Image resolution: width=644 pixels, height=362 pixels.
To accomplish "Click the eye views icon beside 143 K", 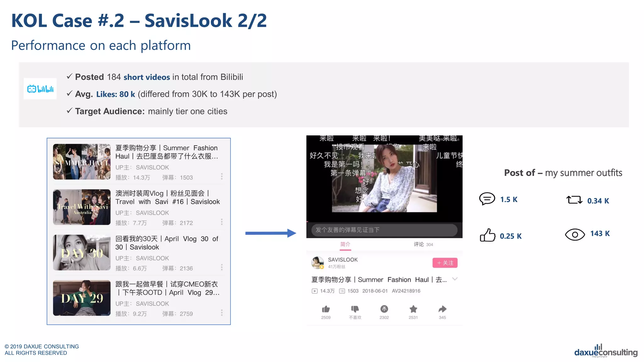I will tap(575, 234).
